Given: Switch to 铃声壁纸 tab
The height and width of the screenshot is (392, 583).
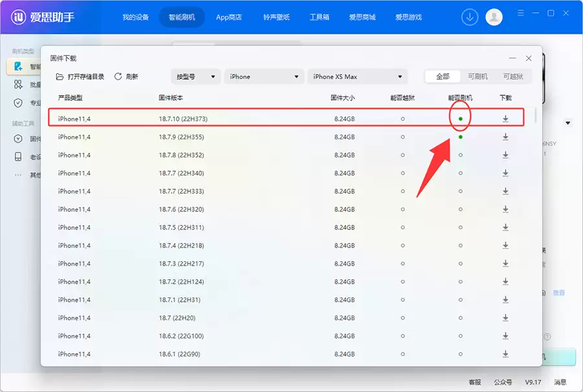Looking at the screenshot, I should click(276, 17).
